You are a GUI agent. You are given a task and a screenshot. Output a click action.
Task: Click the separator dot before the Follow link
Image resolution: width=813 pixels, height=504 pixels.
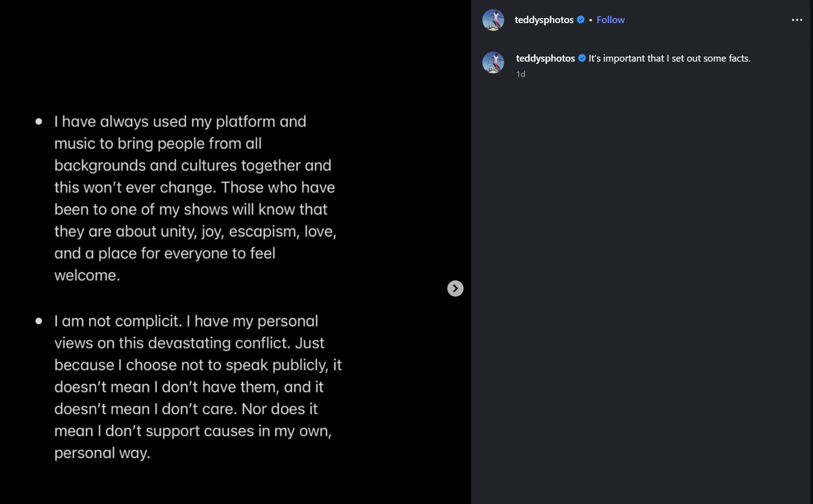click(591, 20)
